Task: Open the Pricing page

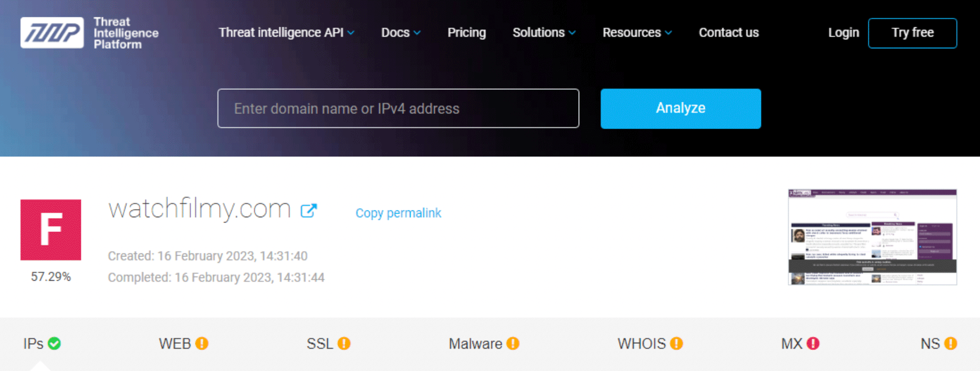Action: click(466, 33)
